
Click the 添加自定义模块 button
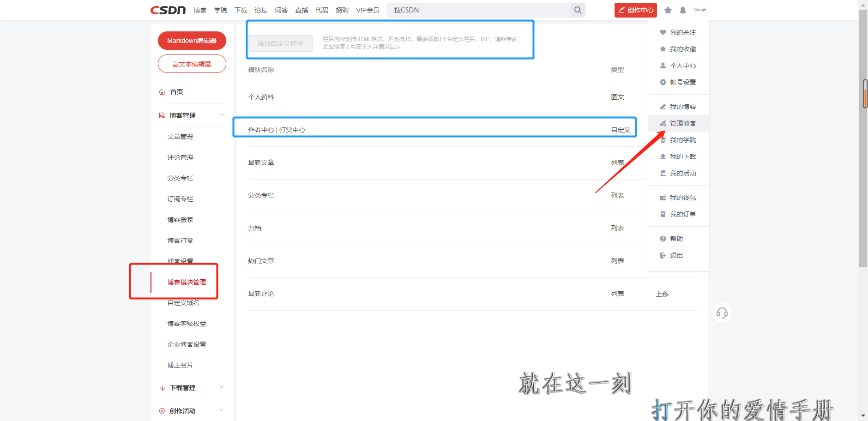[x=280, y=43]
